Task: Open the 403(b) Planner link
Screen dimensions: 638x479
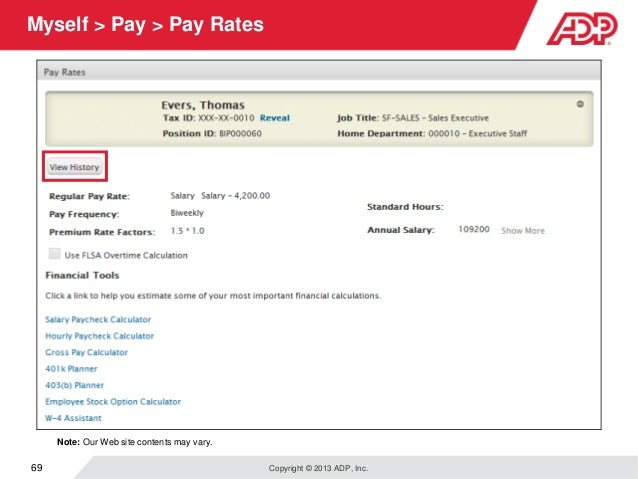Action: [74, 385]
